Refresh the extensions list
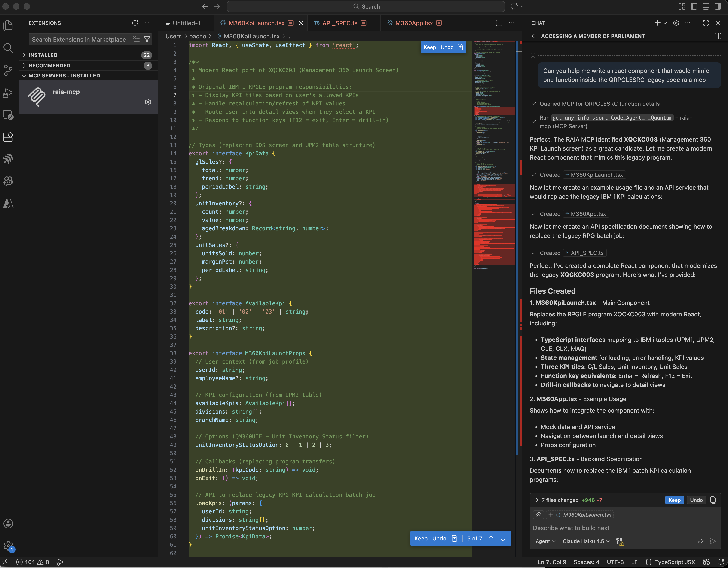Viewport: 728px width, 568px height. pos(135,23)
